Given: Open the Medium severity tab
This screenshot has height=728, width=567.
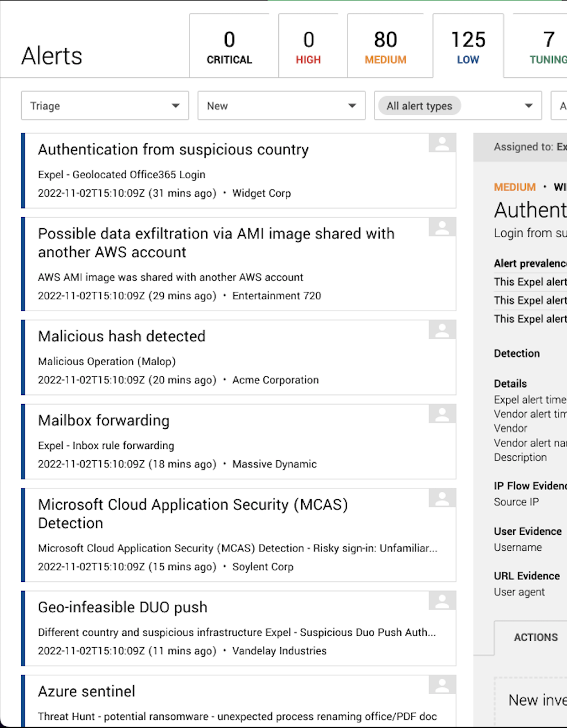Looking at the screenshot, I should [x=384, y=46].
